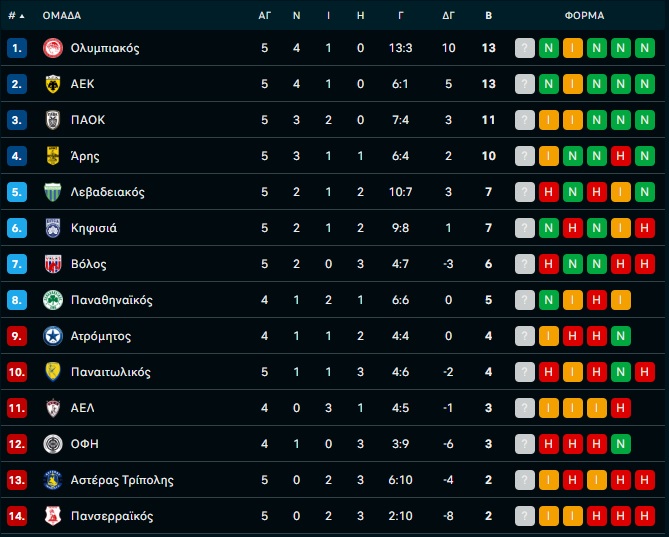Click the Ολυμπιακός club crest

53,48
